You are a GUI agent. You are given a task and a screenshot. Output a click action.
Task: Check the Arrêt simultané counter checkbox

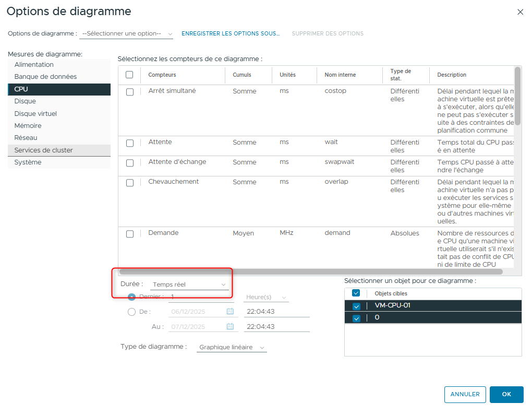click(130, 92)
